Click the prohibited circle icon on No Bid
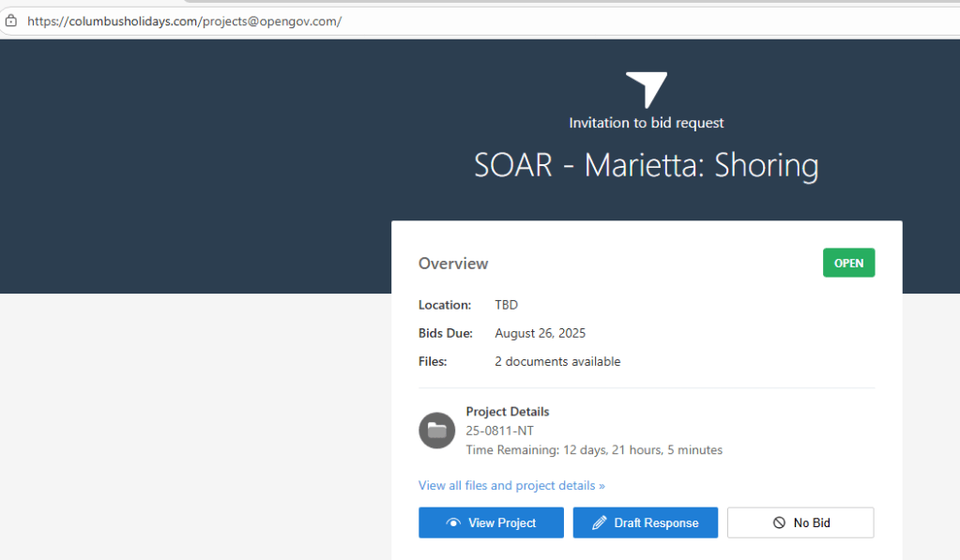The width and height of the screenshot is (960, 560). point(779,523)
